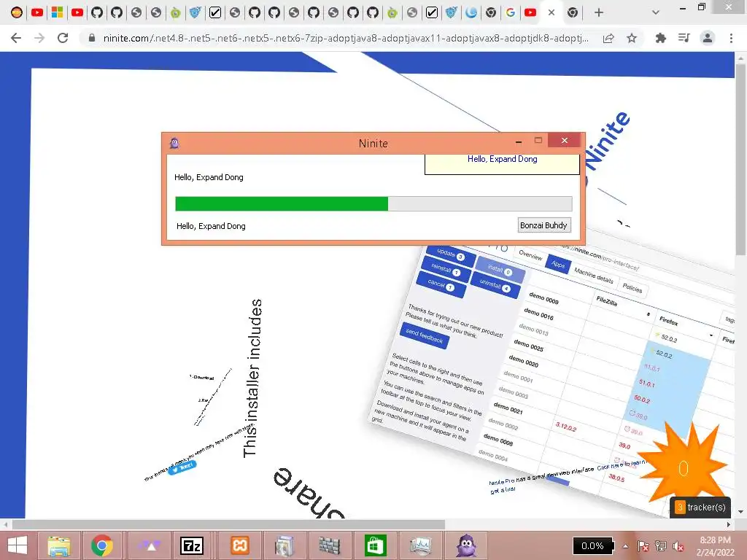Open the 3 tracker(s) badge
Viewport: 747px width, 560px height.
click(x=700, y=507)
